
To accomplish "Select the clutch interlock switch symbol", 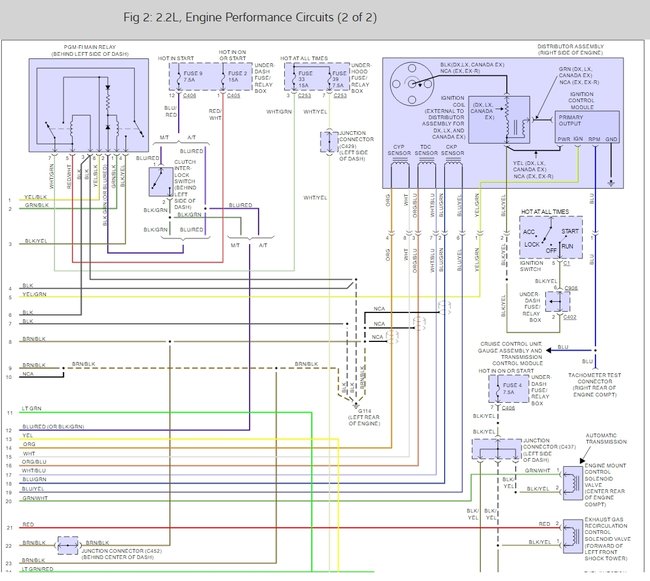I will pos(161,182).
